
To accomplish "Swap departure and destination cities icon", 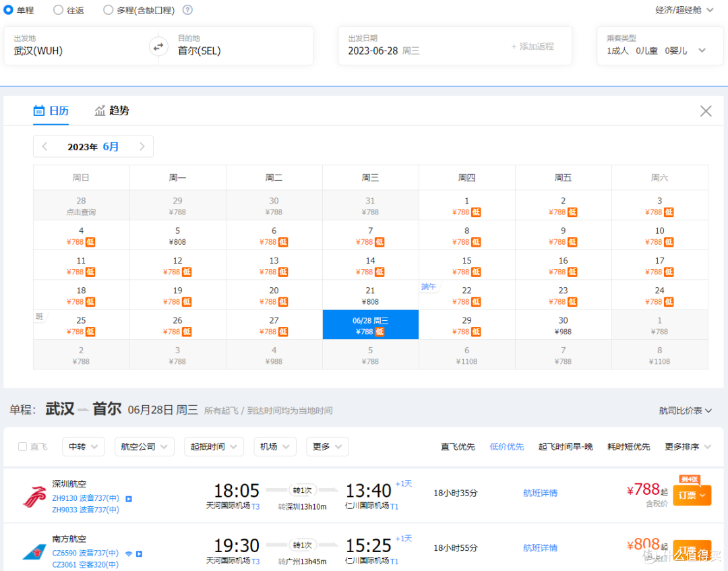I will [158, 47].
